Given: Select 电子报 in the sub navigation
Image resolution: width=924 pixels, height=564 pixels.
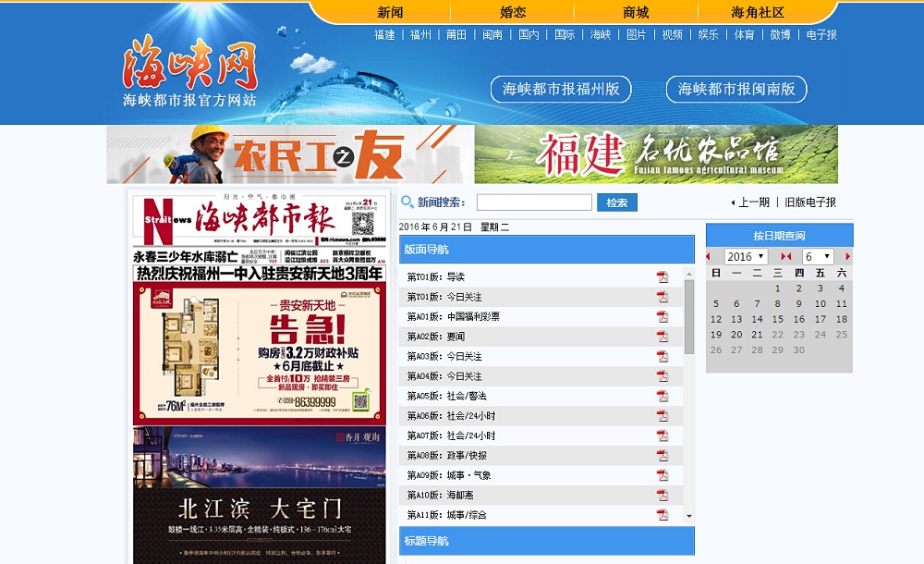Looking at the screenshot, I should (821, 35).
